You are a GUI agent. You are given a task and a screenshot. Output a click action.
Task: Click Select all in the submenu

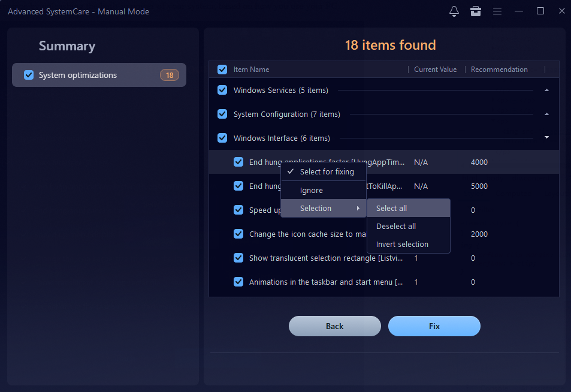coord(391,208)
